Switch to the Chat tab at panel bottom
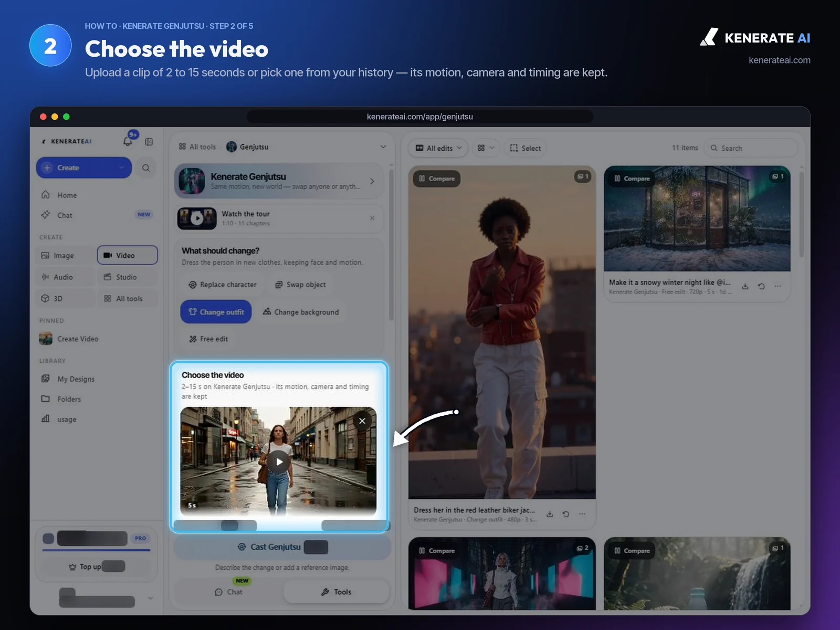This screenshot has height=630, width=840. tap(229, 592)
